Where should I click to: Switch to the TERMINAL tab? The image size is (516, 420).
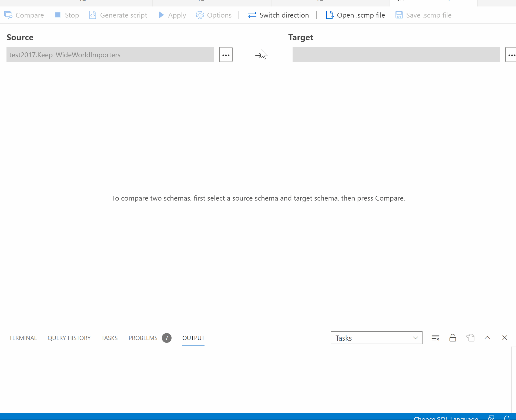pyautogui.click(x=23, y=338)
